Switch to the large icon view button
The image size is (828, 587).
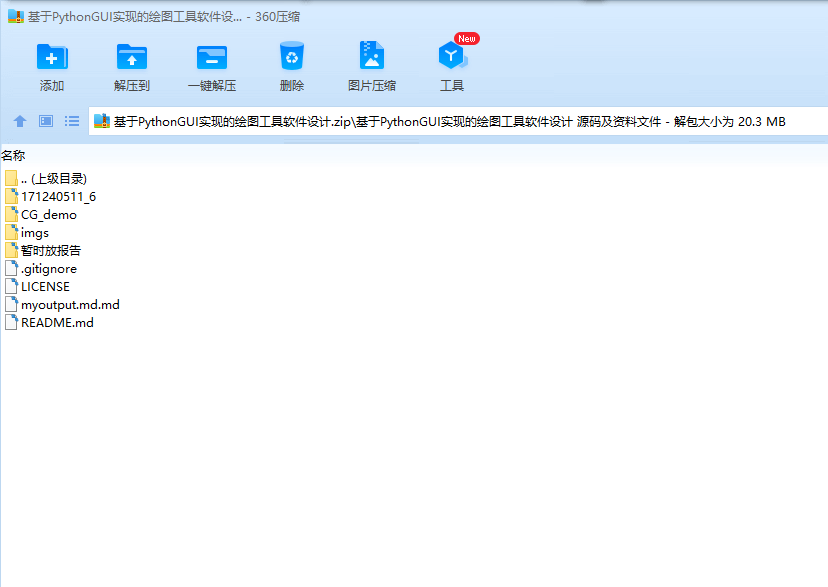(x=46, y=121)
